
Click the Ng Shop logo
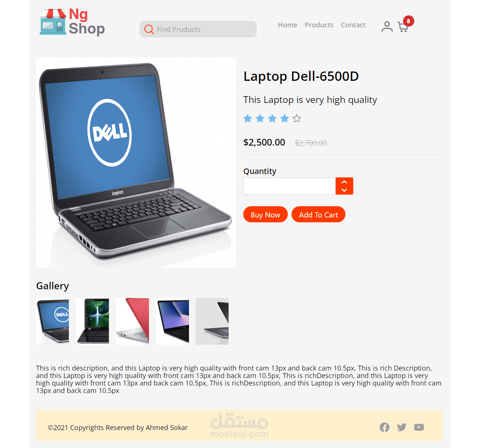(72, 22)
